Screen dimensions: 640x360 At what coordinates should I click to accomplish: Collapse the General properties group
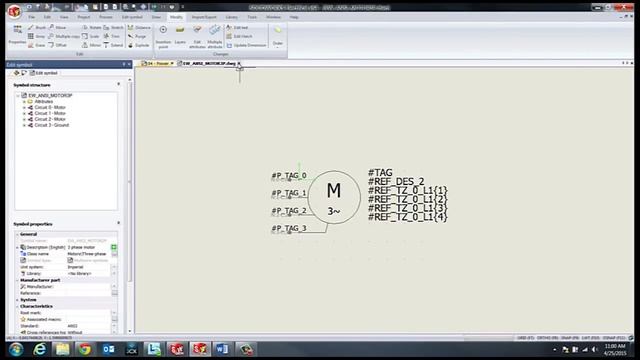(x=17, y=234)
